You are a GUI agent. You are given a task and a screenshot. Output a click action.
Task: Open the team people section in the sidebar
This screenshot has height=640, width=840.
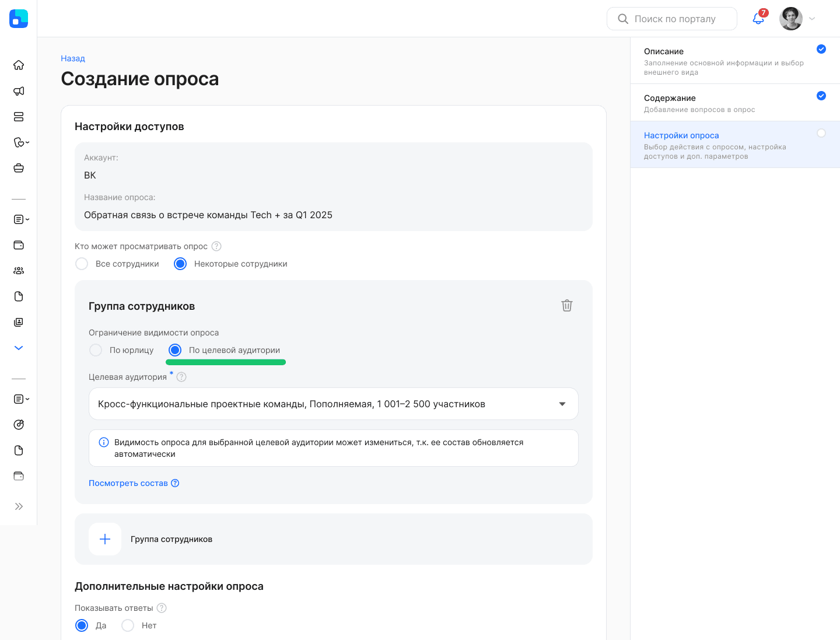click(x=19, y=271)
